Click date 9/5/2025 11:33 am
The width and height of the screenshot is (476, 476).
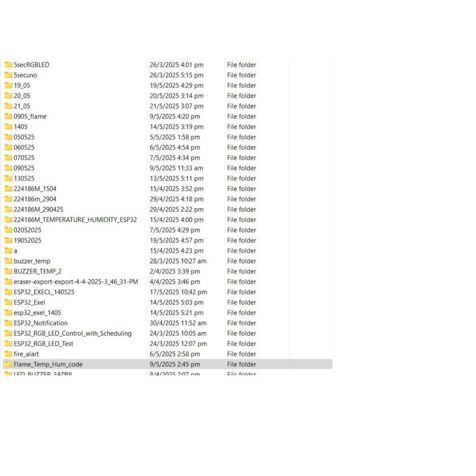point(176,168)
